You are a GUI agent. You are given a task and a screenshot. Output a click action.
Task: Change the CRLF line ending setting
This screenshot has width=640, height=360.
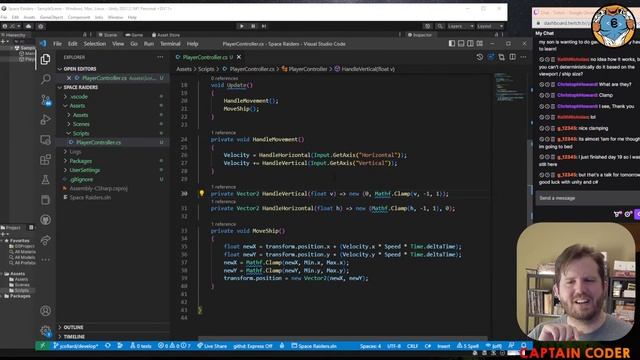point(412,346)
